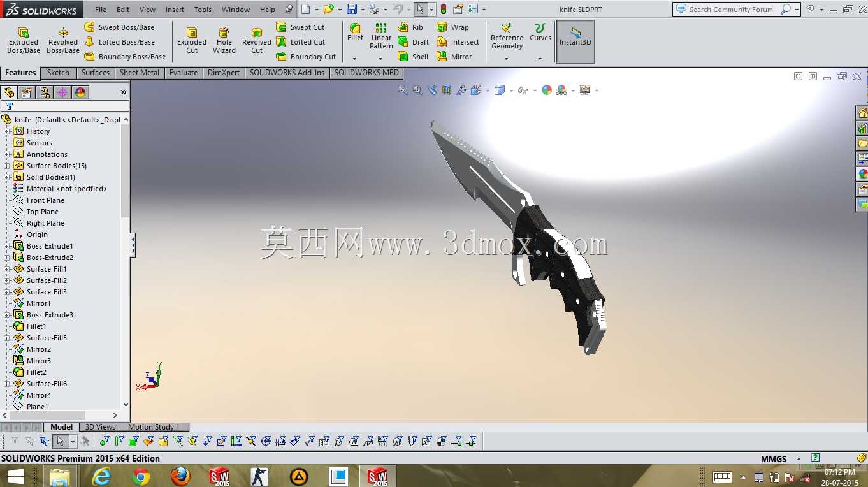Screen dimensions: 868x487
Task: Open the Hole Wizard
Action: pos(224,40)
